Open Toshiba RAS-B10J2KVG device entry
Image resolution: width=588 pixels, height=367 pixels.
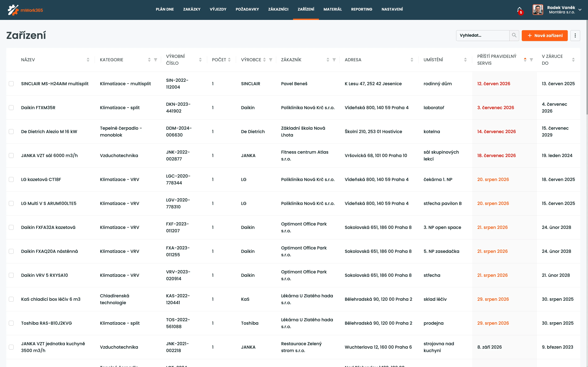[x=46, y=323]
